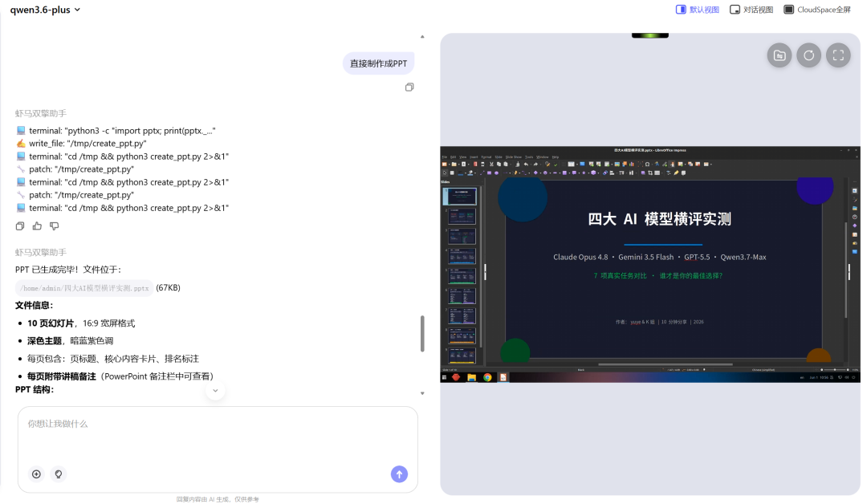Click the Impress vertical scrollbar
The width and height of the screenshot is (867, 504).
pyautogui.click(x=845, y=270)
